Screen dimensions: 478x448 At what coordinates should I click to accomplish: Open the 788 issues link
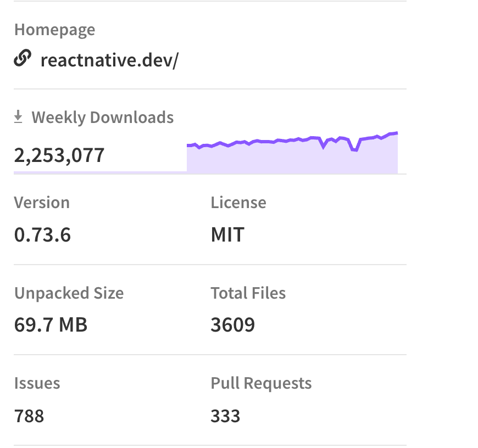29,416
